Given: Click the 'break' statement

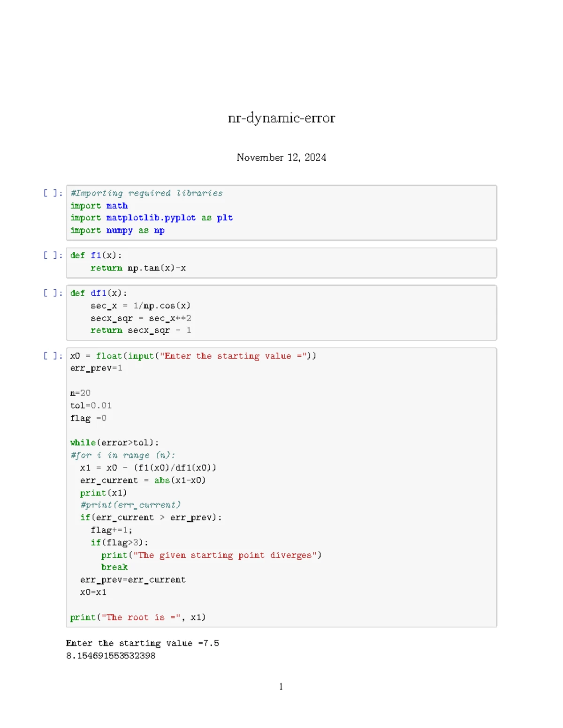Looking at the screenshot, I should pos(114,567).
